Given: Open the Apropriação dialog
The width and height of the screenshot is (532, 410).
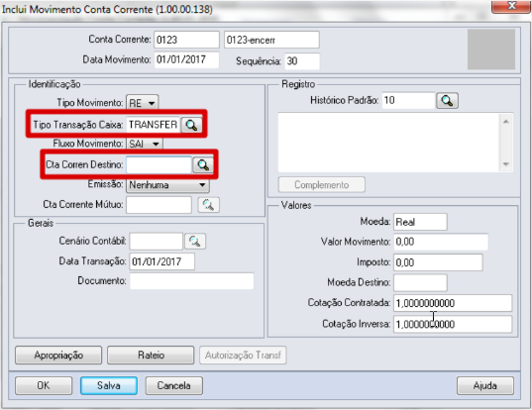Looking at the screenshot, I should [x=58, y=356].
